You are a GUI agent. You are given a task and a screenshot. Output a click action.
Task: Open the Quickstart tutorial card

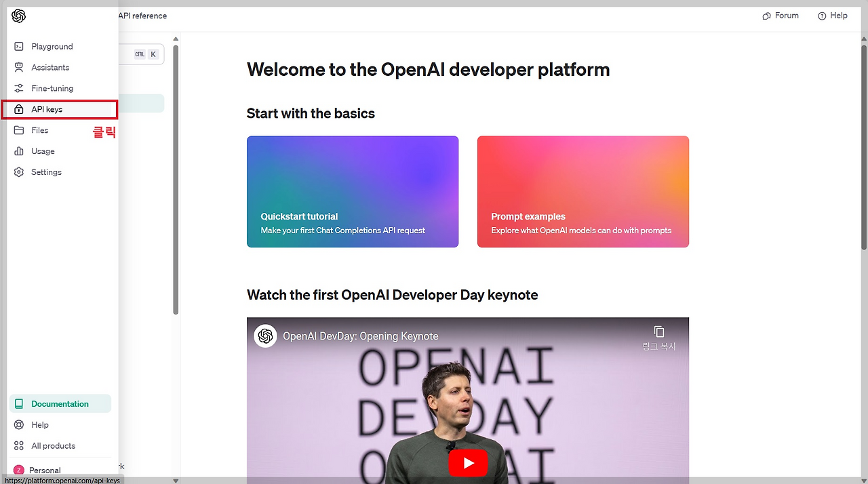(x=353, y=192)
